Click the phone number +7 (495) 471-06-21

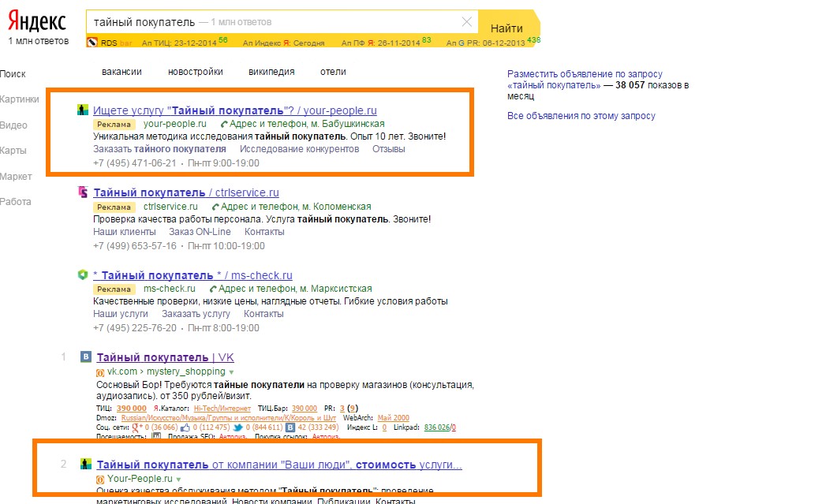[135, 163]
